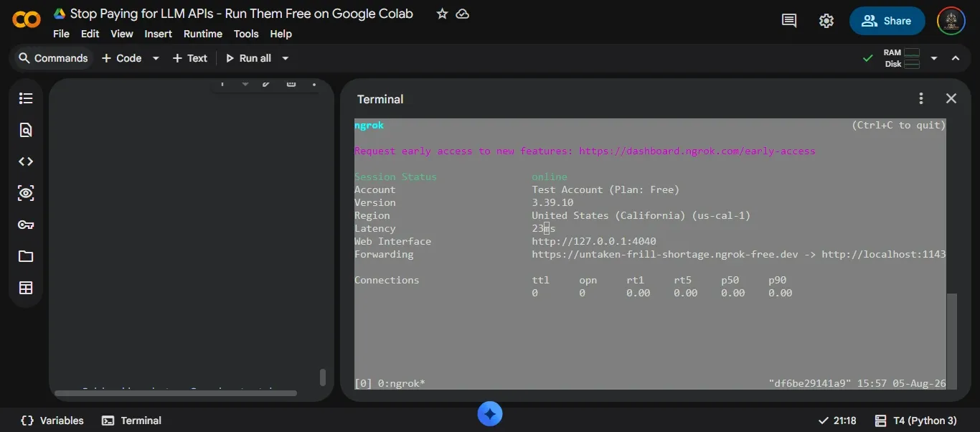Viewport: 980px width, 432px height.
Task: Click the cyan ngrok heading text
Action: (369, 125)
